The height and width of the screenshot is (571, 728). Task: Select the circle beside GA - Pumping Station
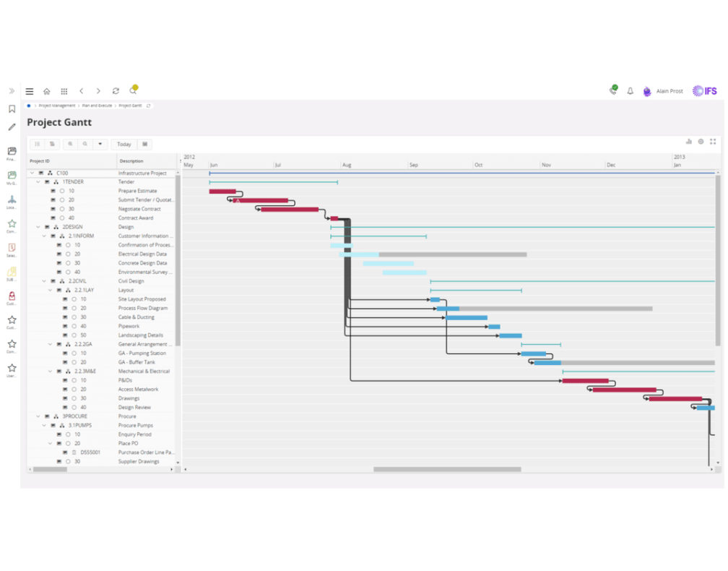[74, 353]
